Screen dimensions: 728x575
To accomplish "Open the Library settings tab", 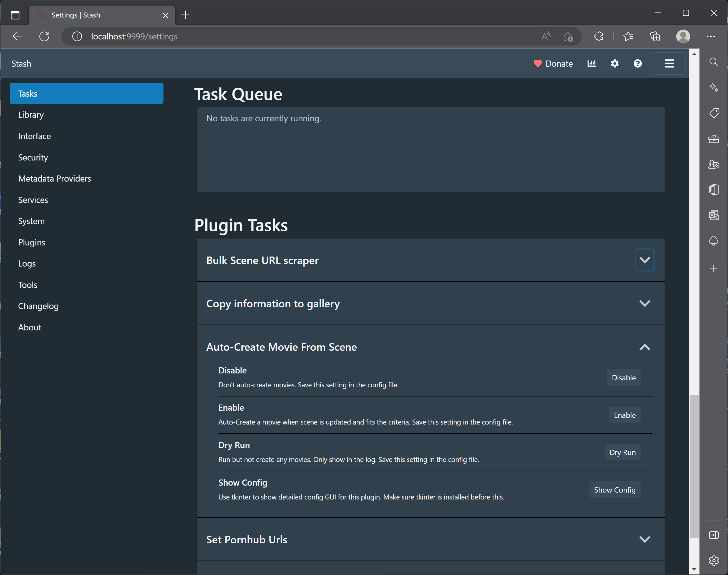I will (x=31, y=115).
